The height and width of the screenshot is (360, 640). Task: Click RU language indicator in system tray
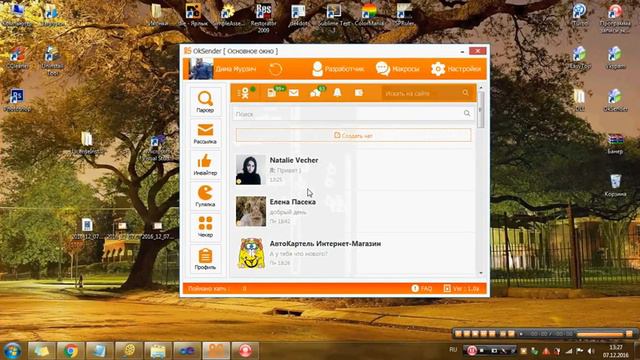(x=453, y=350)
